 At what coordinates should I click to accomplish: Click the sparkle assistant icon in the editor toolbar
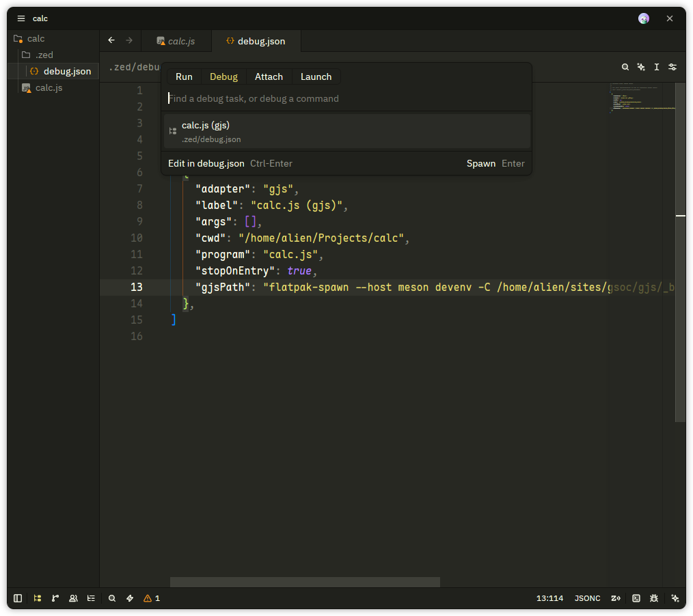click(641, 67)
